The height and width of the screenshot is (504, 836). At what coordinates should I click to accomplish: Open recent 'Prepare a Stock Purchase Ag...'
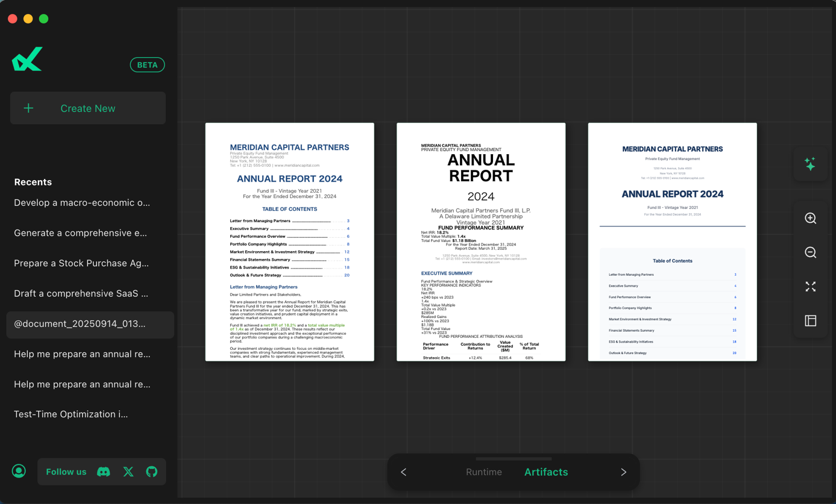tap(81, 263)
